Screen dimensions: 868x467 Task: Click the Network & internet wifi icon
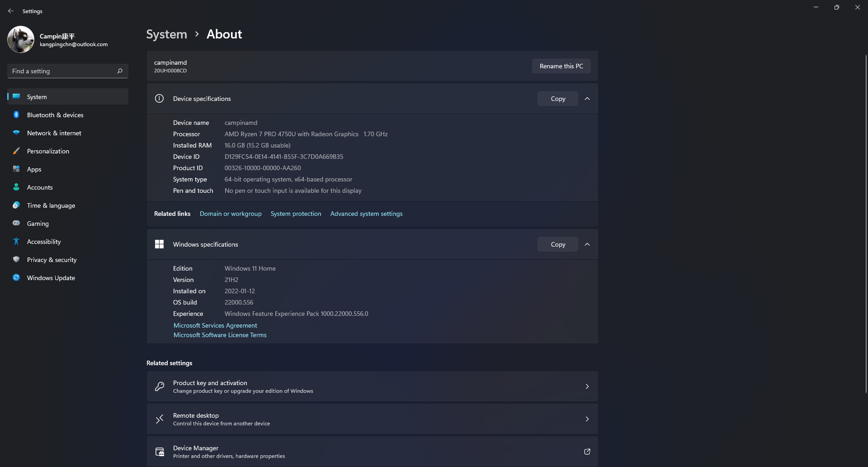coord(16,133)
